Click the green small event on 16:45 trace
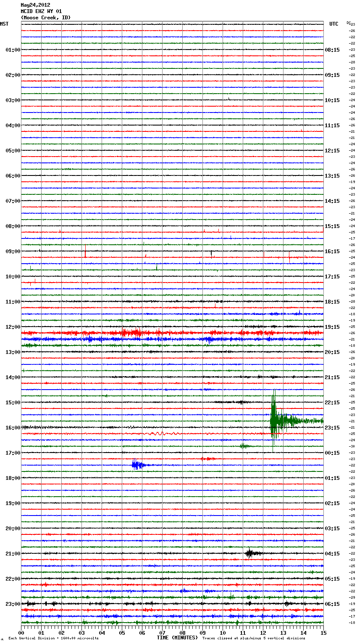 [x=245, y=446]
